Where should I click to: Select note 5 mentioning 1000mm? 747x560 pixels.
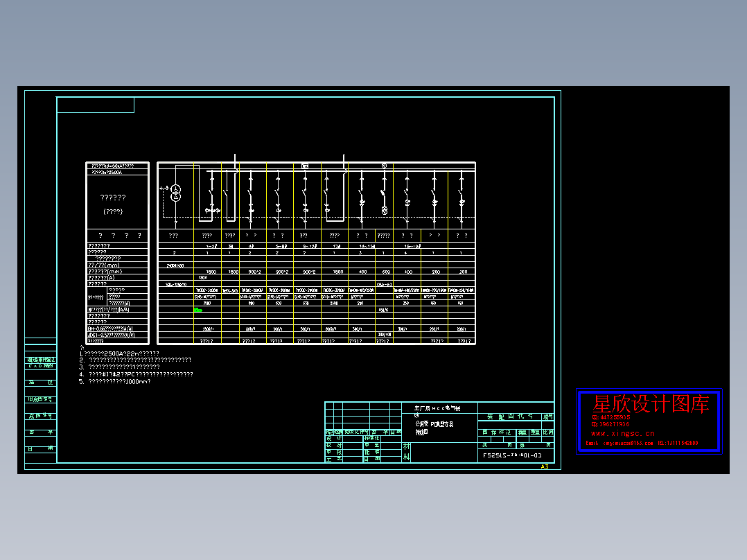[115, 381]
